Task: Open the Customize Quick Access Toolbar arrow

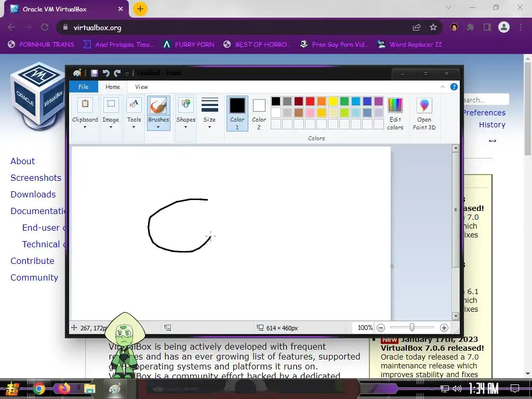Action: click(x=127, y=73)
